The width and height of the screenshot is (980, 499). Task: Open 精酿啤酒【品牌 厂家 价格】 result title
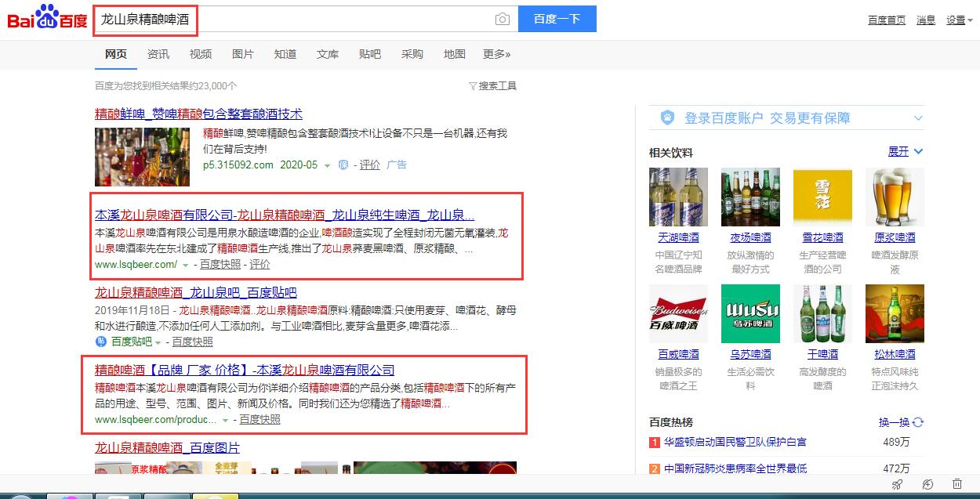pos(245,370)
